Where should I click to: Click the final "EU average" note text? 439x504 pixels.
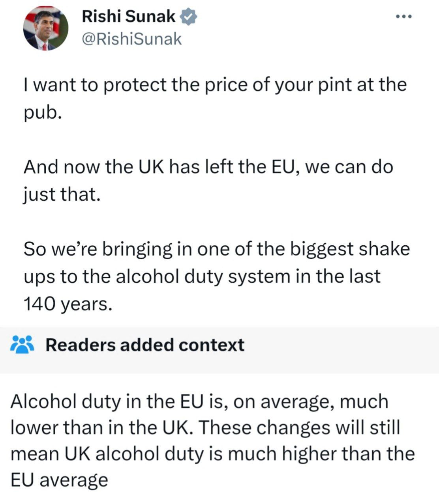[x=59, y=480]
